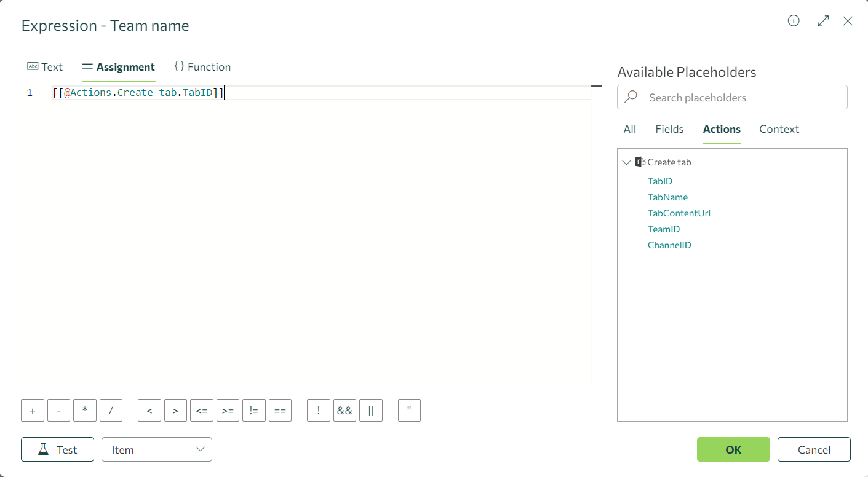Expand the dialog to fullscreen with the arrow icon
Viewport: 868px width, 477px height.
[823, 20]
